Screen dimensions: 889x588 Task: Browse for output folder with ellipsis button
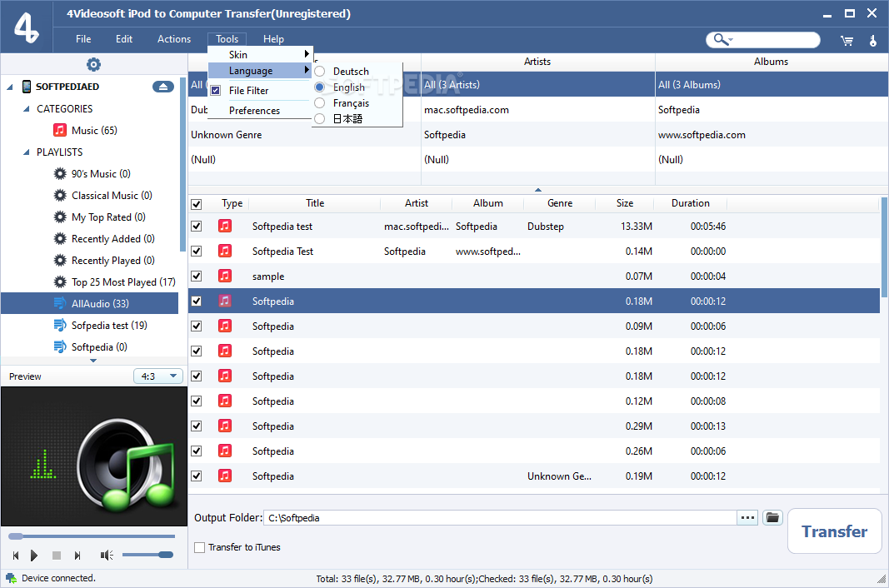tap(748, 518)
